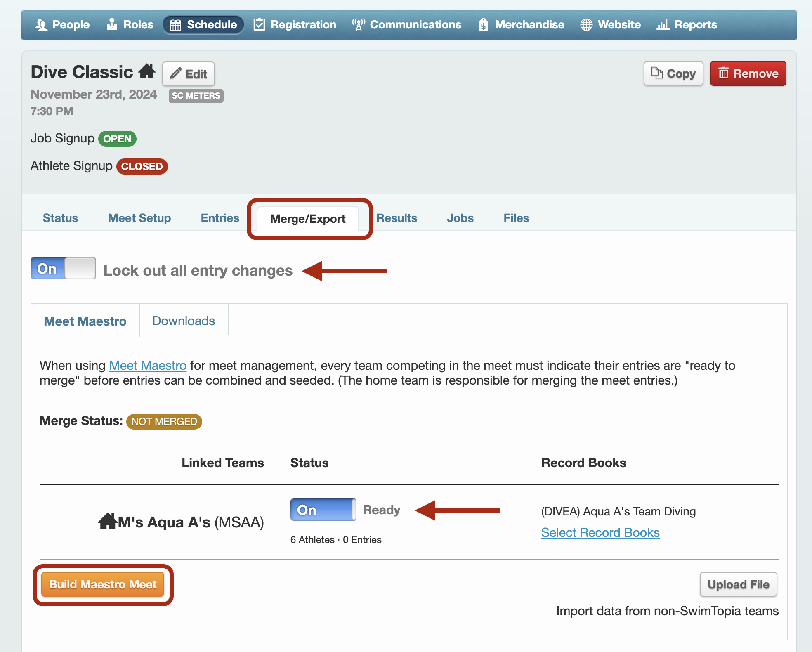Click the Website globe icon
The width and height of the screenshot is (812, 652).
[x=586, y=25]
